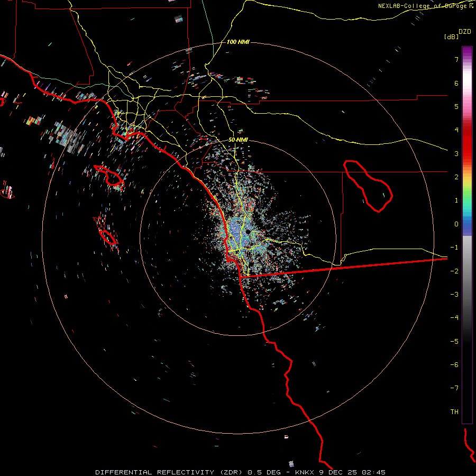
Task: Click the "0" tick label on the scale
Action: tap(456, 224)
